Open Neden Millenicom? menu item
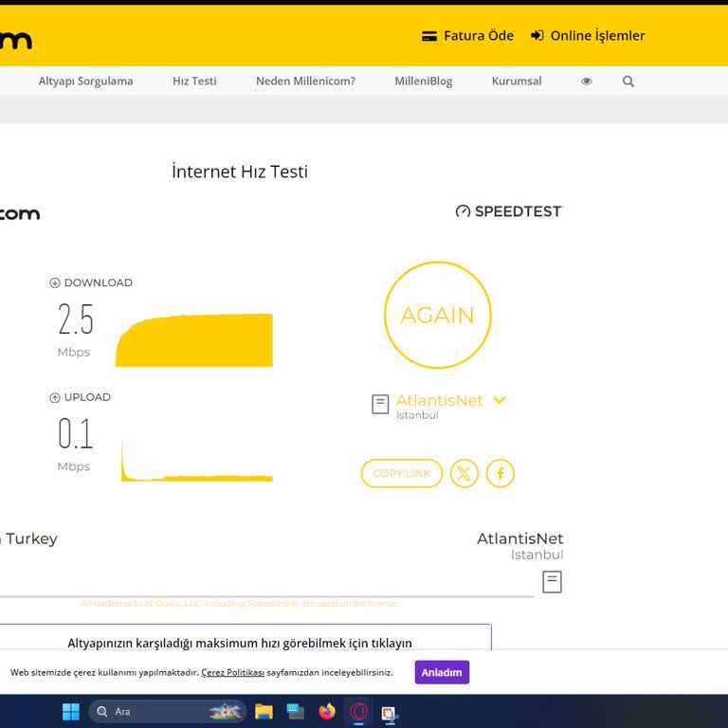728x728 pixels. tap(305, 81)
